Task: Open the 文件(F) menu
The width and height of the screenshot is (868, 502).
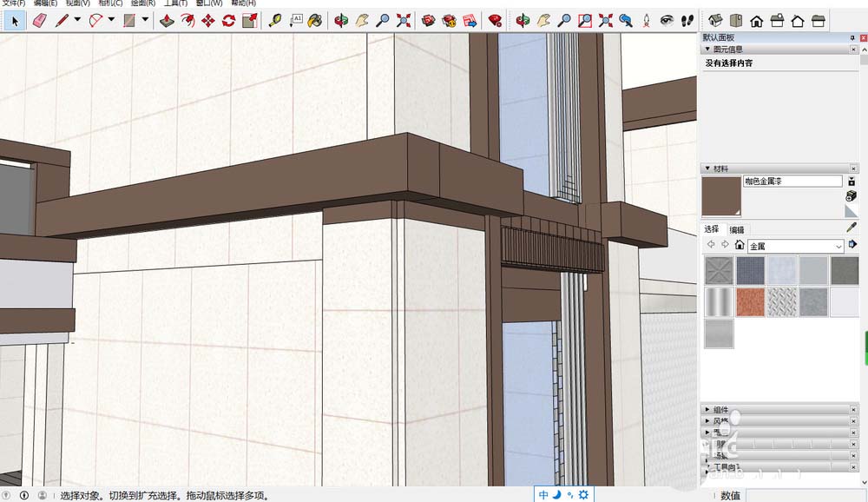Action: [13, 3]
